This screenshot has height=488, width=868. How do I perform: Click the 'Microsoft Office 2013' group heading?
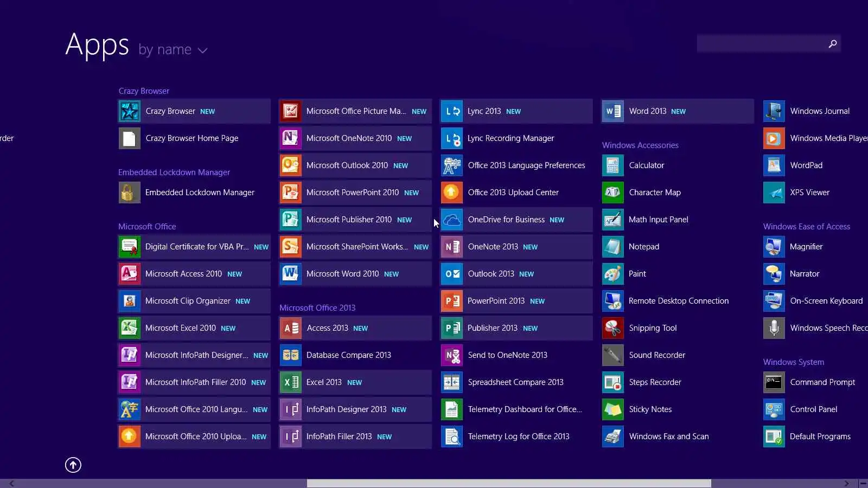[317, 307]
